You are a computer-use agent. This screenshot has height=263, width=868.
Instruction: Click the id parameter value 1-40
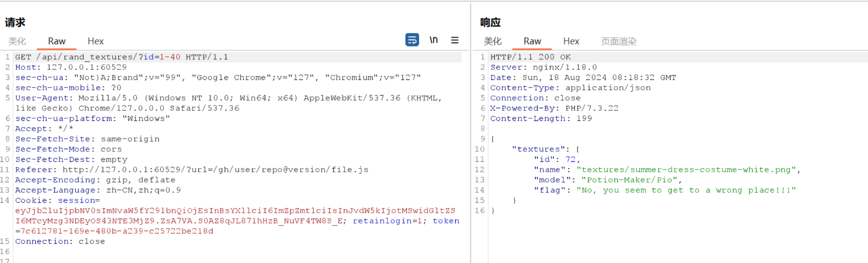(170, 57)
